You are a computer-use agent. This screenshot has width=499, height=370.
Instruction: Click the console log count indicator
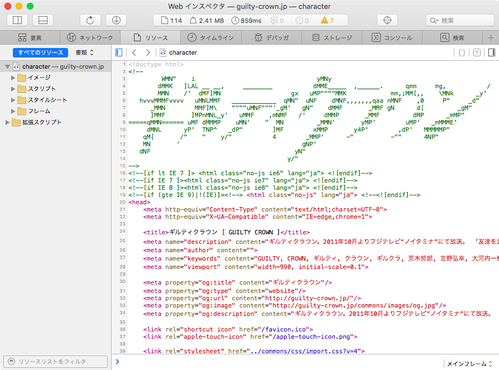[277, 21]
